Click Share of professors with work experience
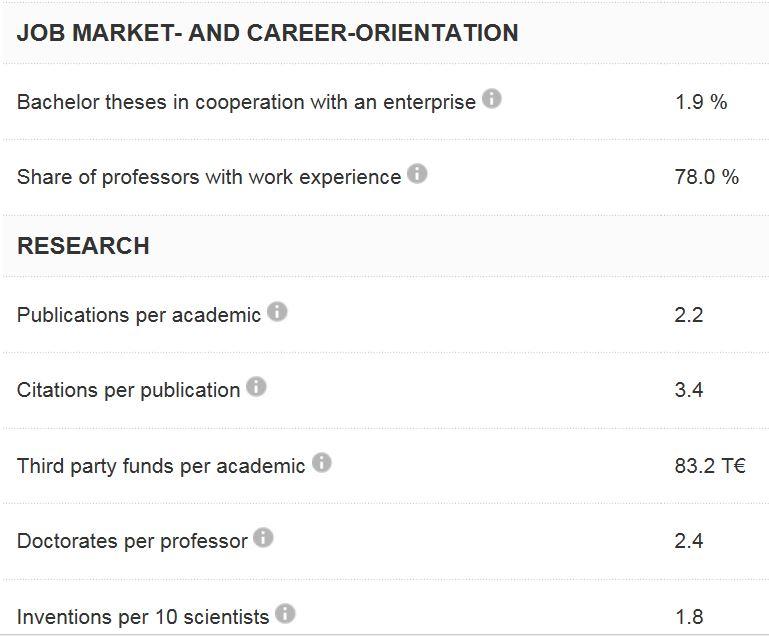 [x=209, y=177]
